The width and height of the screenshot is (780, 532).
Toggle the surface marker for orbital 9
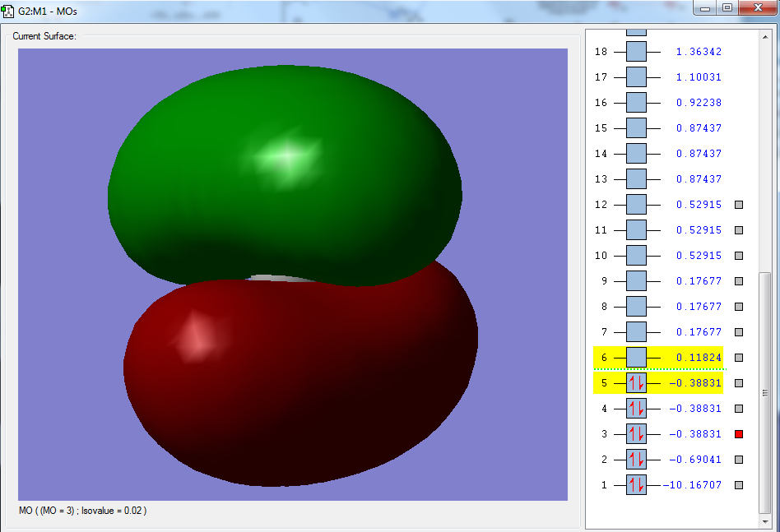point(739,281)
